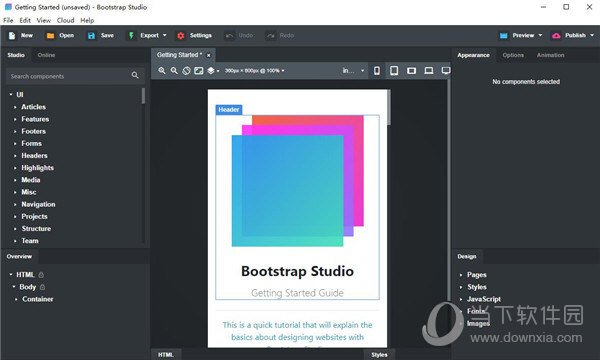This screenshot has width=600, height=360.
Task: Click the Redo arrow icon
Action: [271, 36]
